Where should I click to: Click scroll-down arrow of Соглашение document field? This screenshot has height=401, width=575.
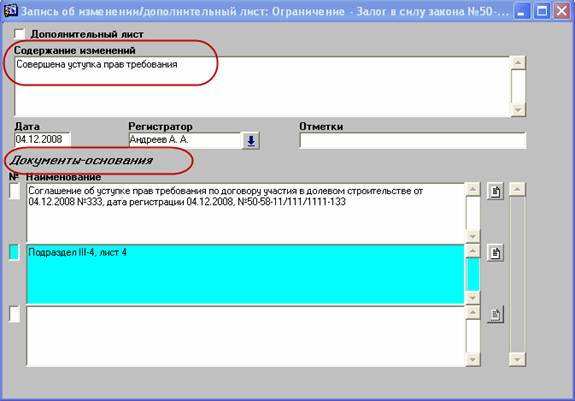[472, 236]
